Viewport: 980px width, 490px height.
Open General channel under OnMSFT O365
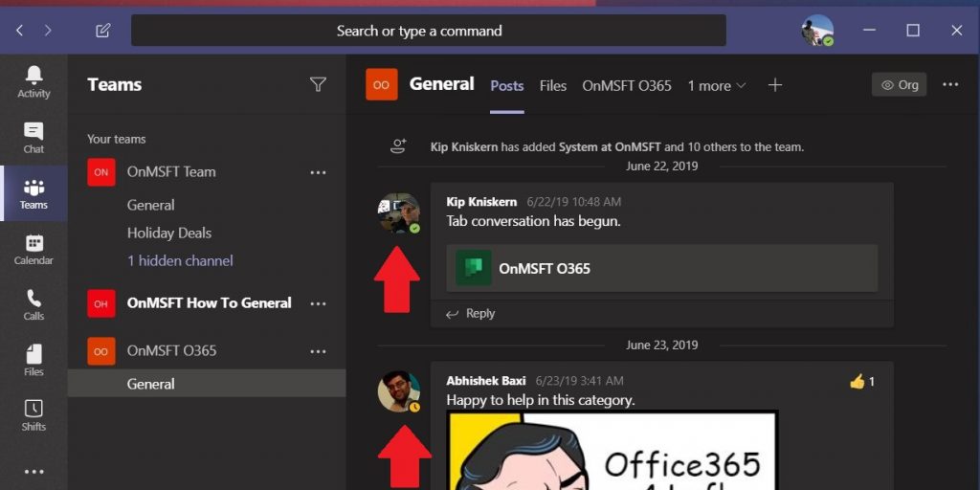(x=207, y=383)
